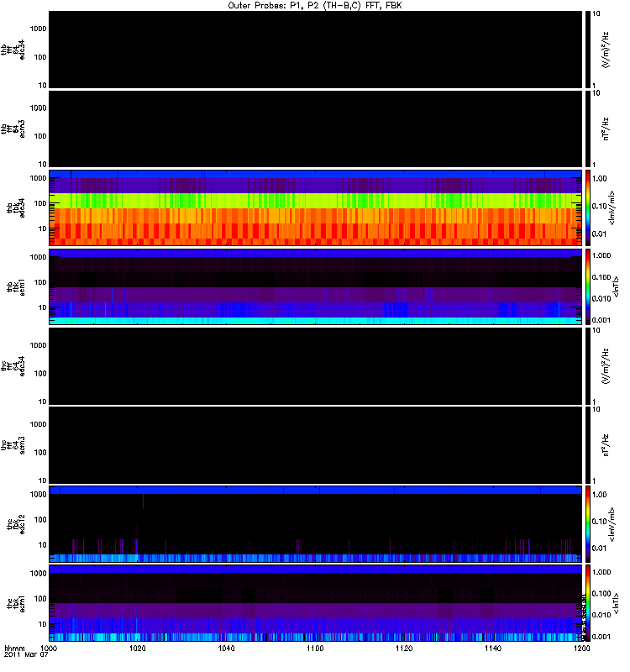This screenshot has width=630, height=672.
Task: Click the "<|nT|>" unit label beside thb fbk scm1
Action: pyautogui.click(x=616, y=286)
